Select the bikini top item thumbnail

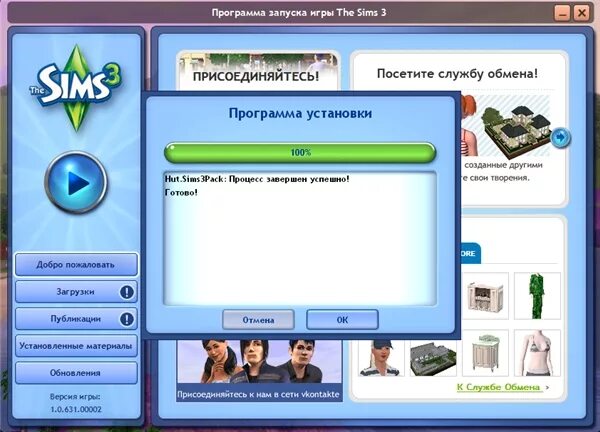point(537,353)
